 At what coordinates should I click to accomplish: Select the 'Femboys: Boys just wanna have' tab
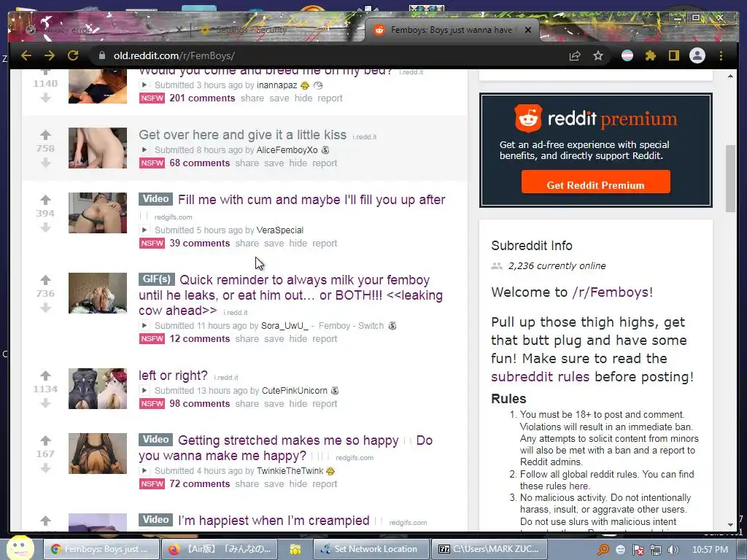[450, 30]
